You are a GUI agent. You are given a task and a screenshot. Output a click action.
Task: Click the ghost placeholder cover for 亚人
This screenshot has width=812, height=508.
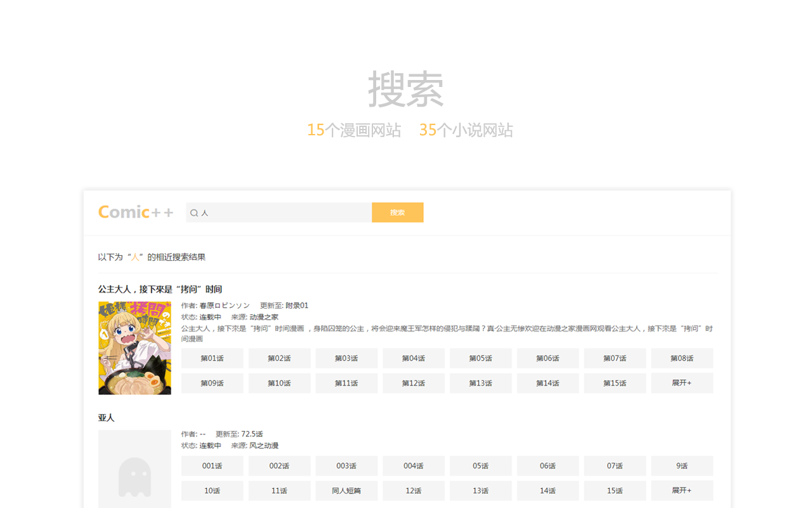click(134, 470)
